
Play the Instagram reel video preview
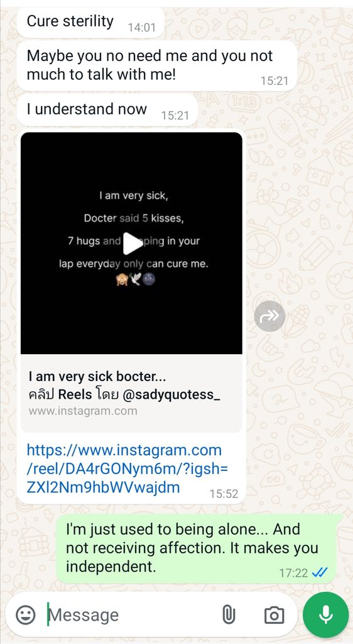click(132, 243)
